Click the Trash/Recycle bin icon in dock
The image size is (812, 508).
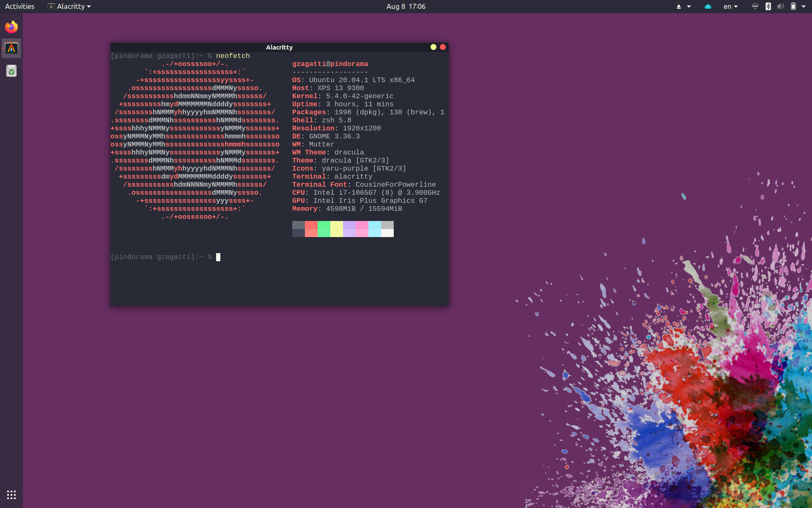pyautogui.click(x=12, y=70)
